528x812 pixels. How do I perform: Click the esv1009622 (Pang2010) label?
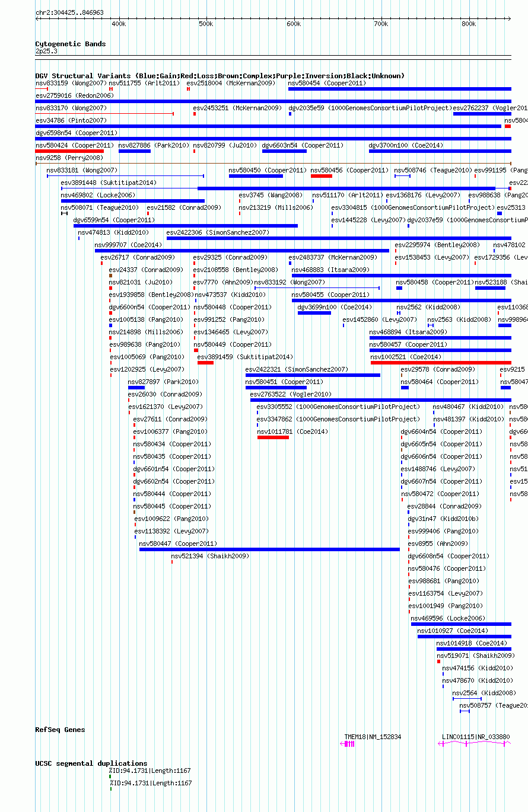171,519
